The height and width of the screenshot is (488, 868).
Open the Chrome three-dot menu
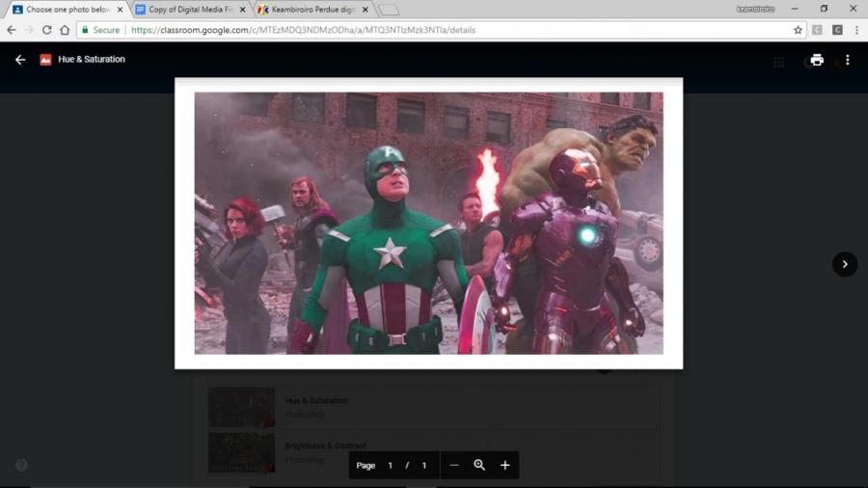click(x=856, y=30)
